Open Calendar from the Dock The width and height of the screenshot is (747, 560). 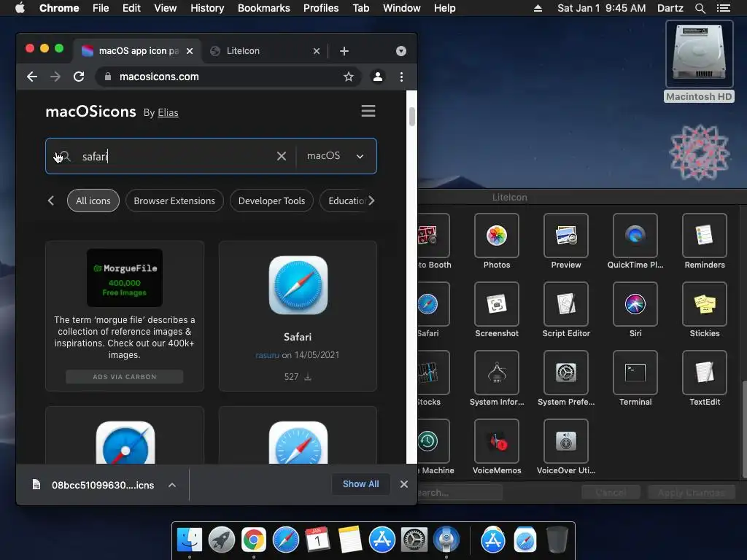coord(318,540)
